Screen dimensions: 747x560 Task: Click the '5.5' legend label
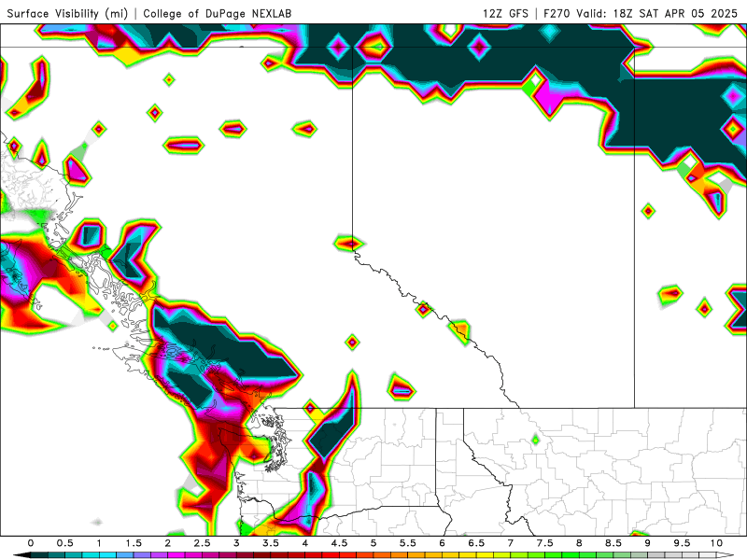coord(408,543)
